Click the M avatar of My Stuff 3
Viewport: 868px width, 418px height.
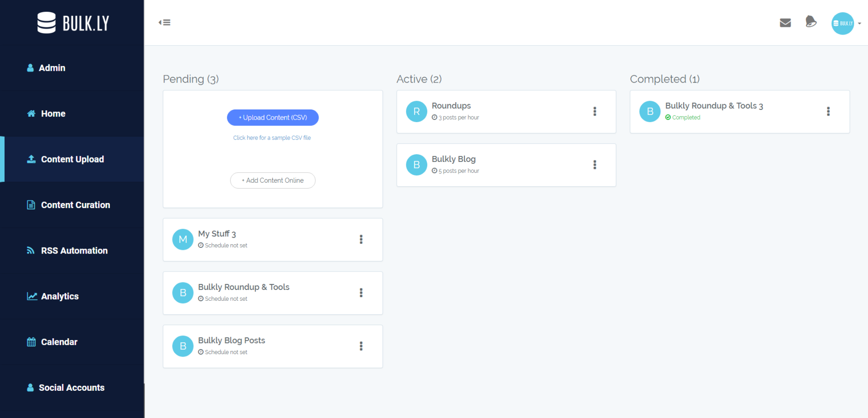[183, 239]
